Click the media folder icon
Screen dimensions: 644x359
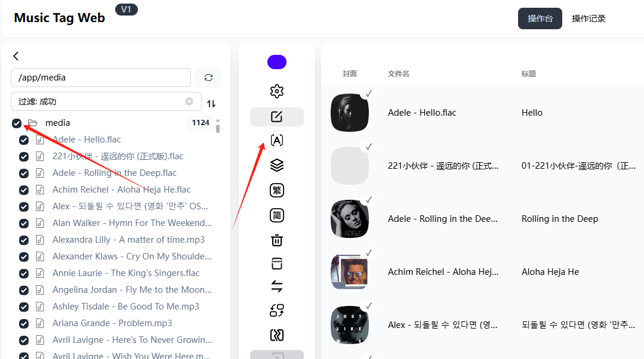pos(33,123)
